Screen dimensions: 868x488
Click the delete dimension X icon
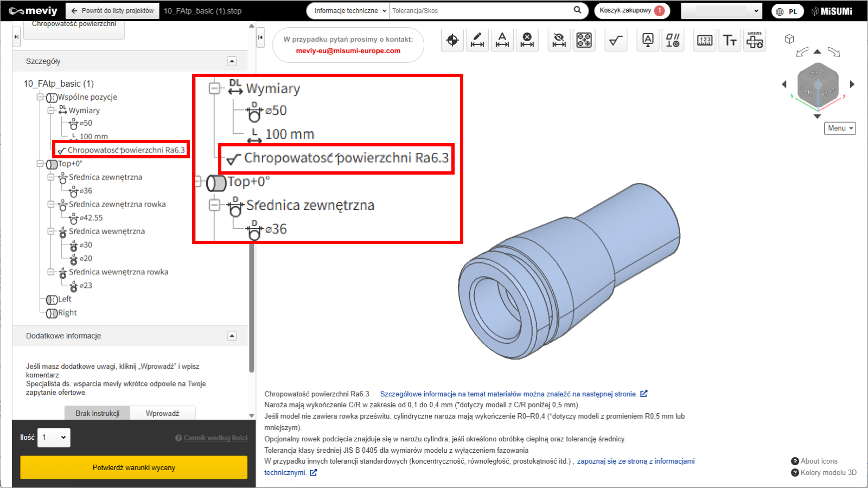pos(527,40)
